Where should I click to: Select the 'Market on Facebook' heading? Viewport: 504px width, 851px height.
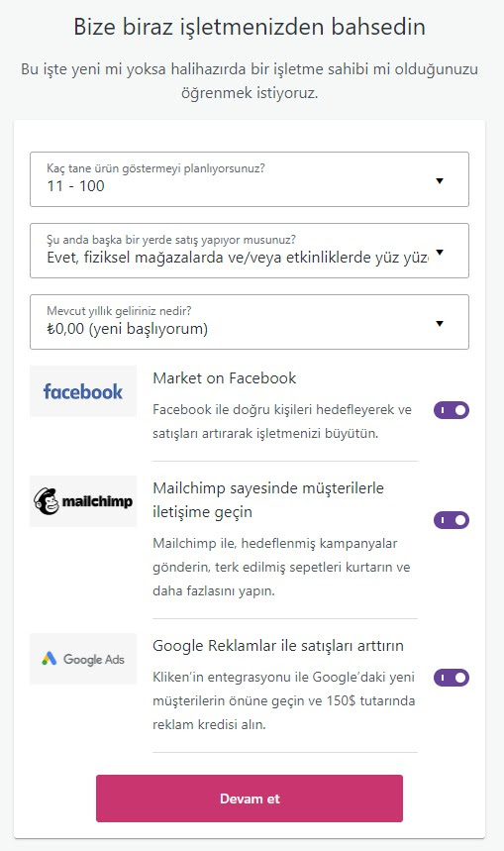(x=225, y=377)
